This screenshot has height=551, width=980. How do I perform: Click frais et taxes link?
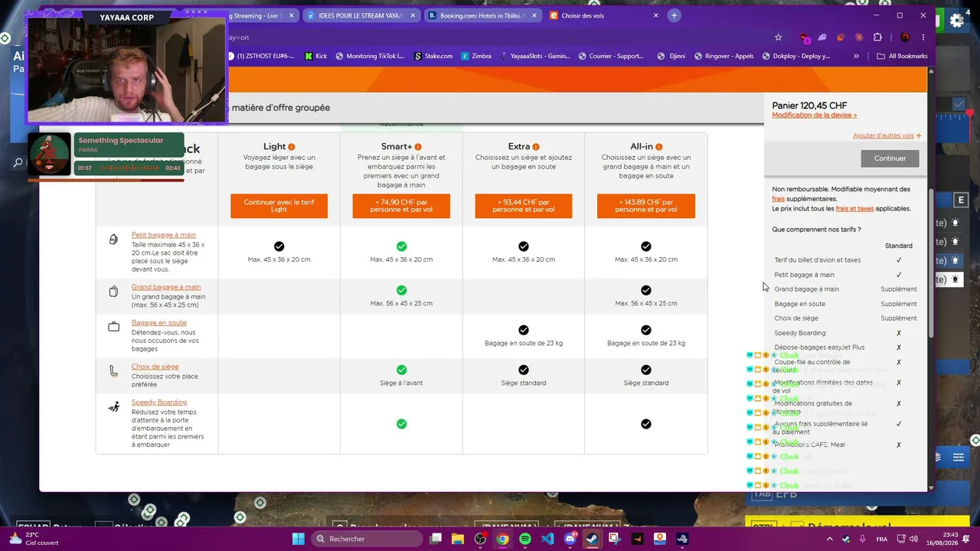[854, 208]
